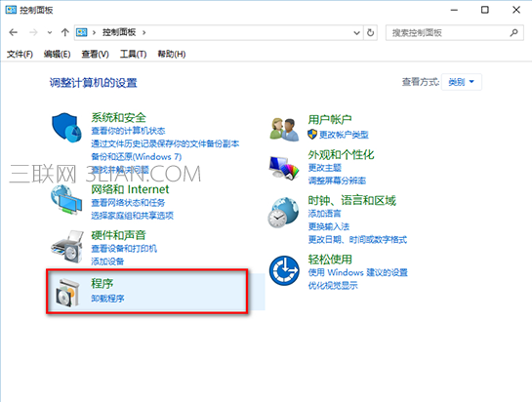Click 查看网络状态和任务 link
Screen dimensions: 532x402
[128, 203]
